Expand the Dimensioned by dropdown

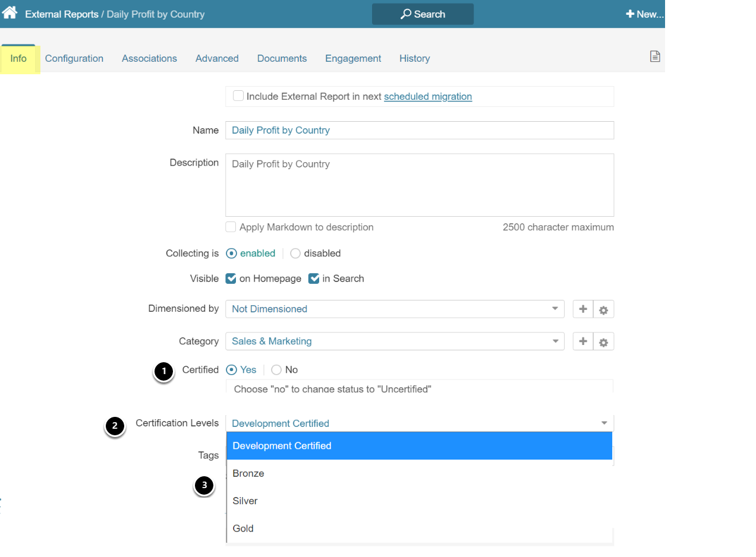click(395, 309)
